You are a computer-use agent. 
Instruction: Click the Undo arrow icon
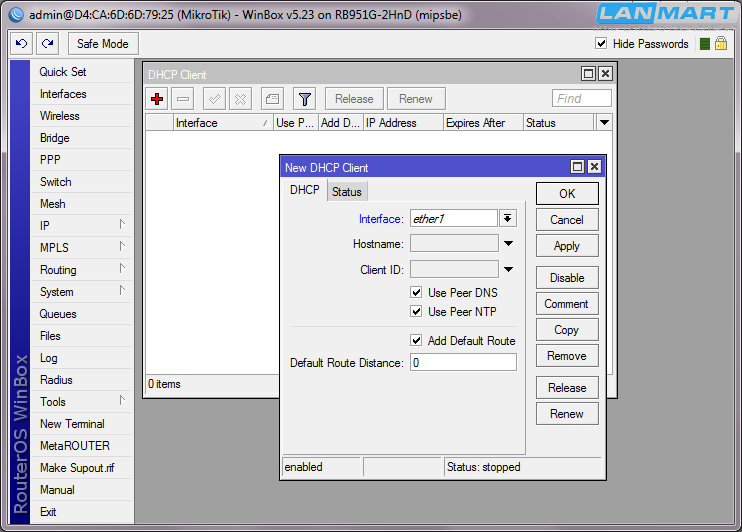21,44
